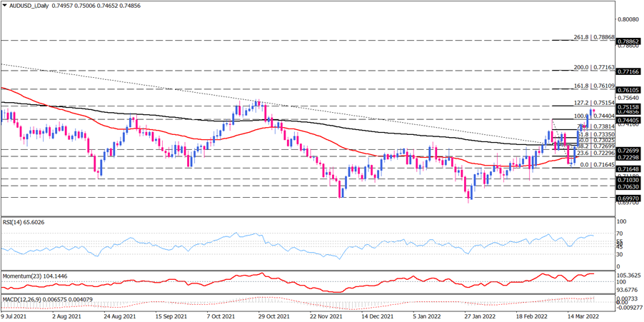Click the MACD scale value 0.00733
Image resolution: width=644 pixels, height=322 pixels.
(x=627, y=298)
